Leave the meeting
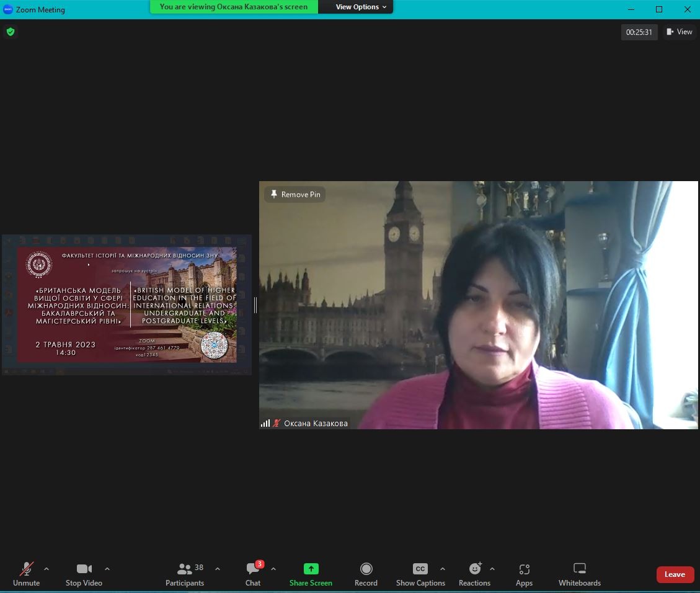The image size is (700, 593). 675,574
